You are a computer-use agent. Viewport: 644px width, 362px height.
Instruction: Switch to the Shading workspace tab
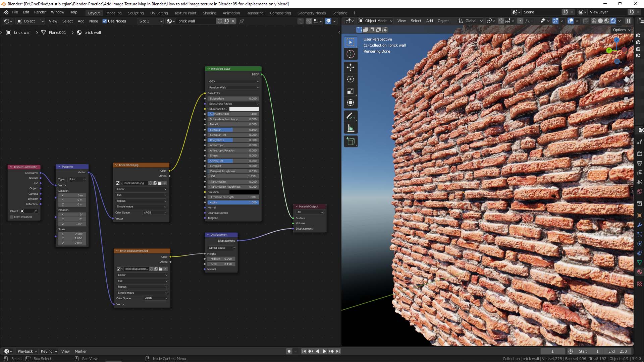[x=209, y=13]
